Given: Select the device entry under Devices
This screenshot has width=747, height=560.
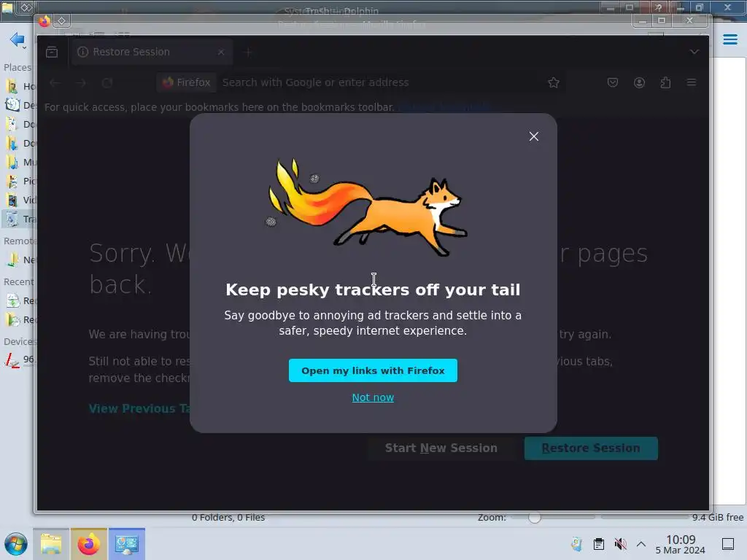Looking at the screenshot, I should 19,359.
